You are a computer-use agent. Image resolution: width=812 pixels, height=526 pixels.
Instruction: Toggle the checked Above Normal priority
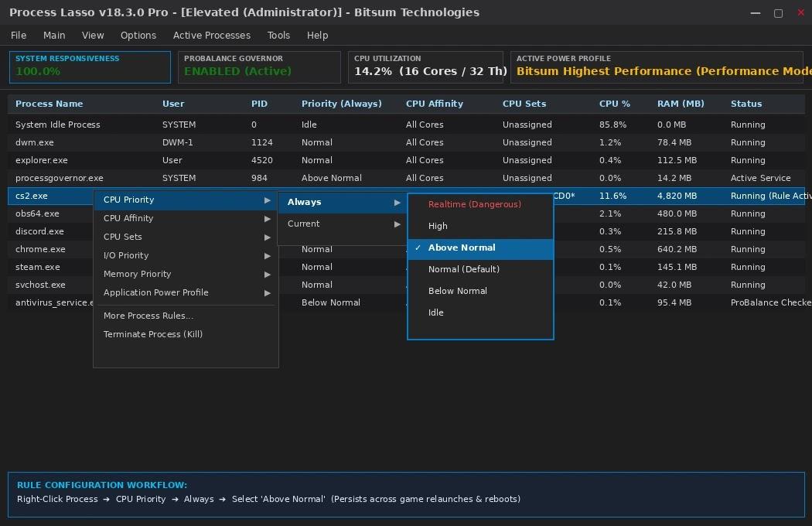[x=480, y=248]
